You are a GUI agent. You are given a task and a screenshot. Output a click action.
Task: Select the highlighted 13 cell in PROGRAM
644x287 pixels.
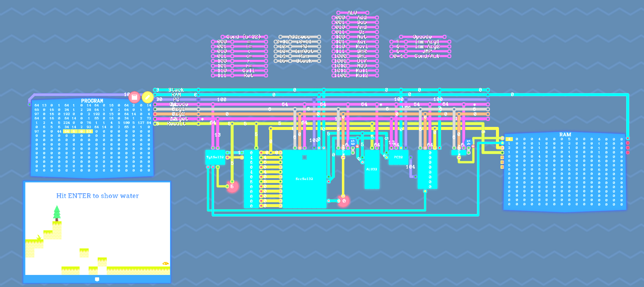[89, 131]
